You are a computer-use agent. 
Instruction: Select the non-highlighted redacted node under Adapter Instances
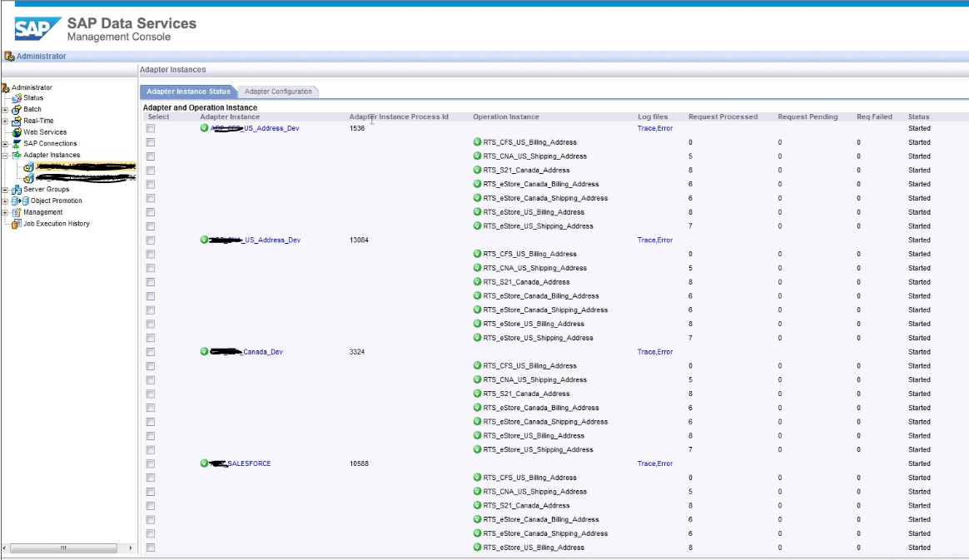click(85, 178)
